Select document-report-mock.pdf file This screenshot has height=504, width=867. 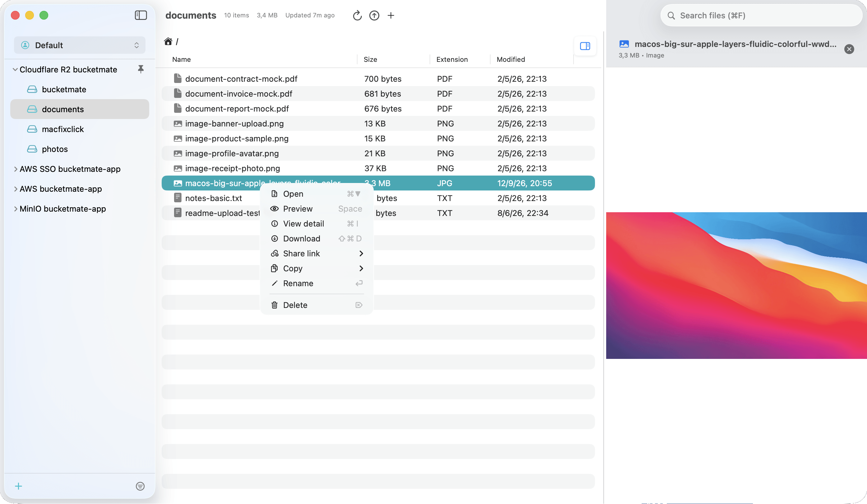tap(378, 109)
